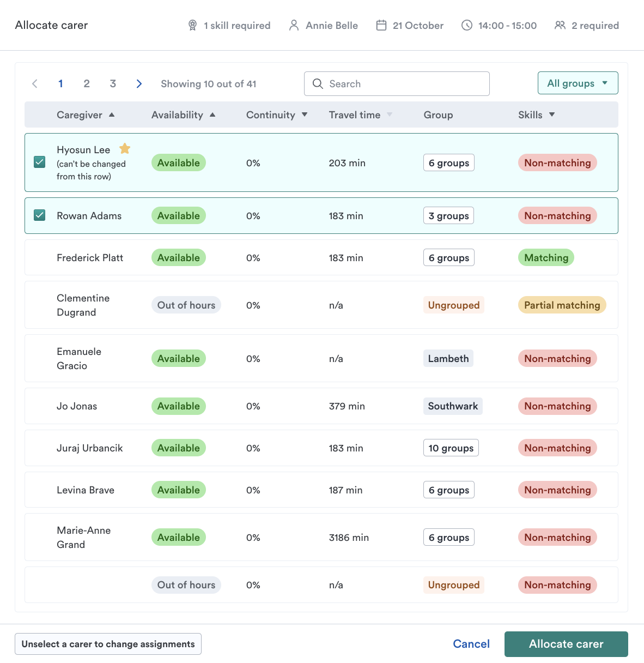Switch to page 3 of results
The image size is (644, 663).
(113, 83)
